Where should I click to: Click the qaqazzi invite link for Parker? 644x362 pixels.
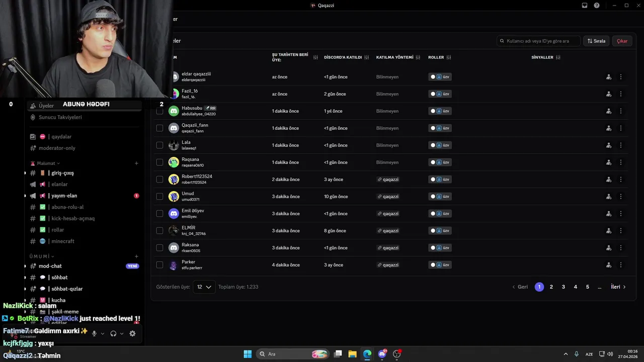click(387, 265)
